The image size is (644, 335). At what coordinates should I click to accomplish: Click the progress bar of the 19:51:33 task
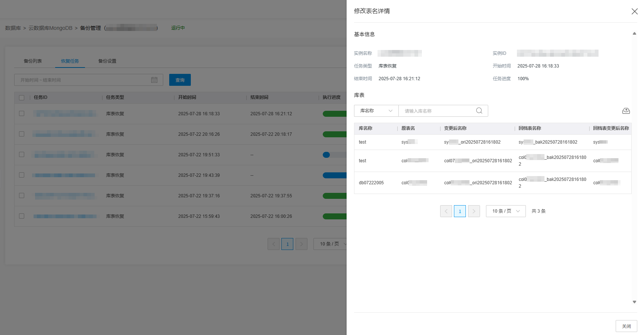click(x=334, y=155)
